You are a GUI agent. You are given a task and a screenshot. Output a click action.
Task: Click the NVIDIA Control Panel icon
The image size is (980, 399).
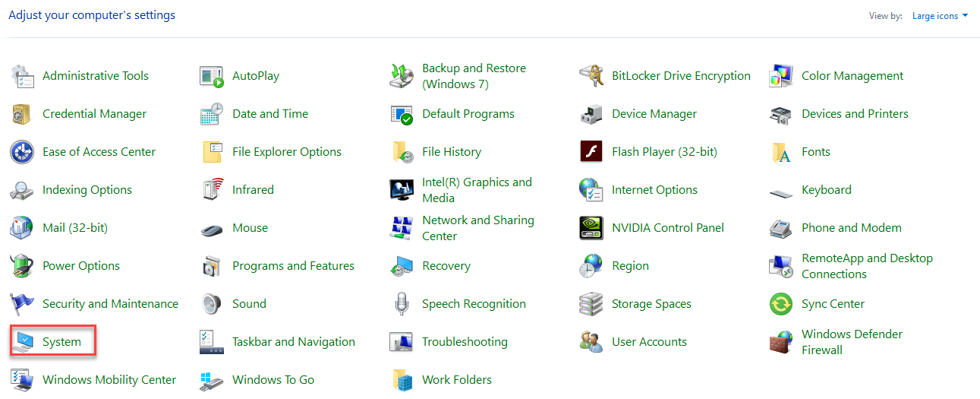[x=591, y=228]
